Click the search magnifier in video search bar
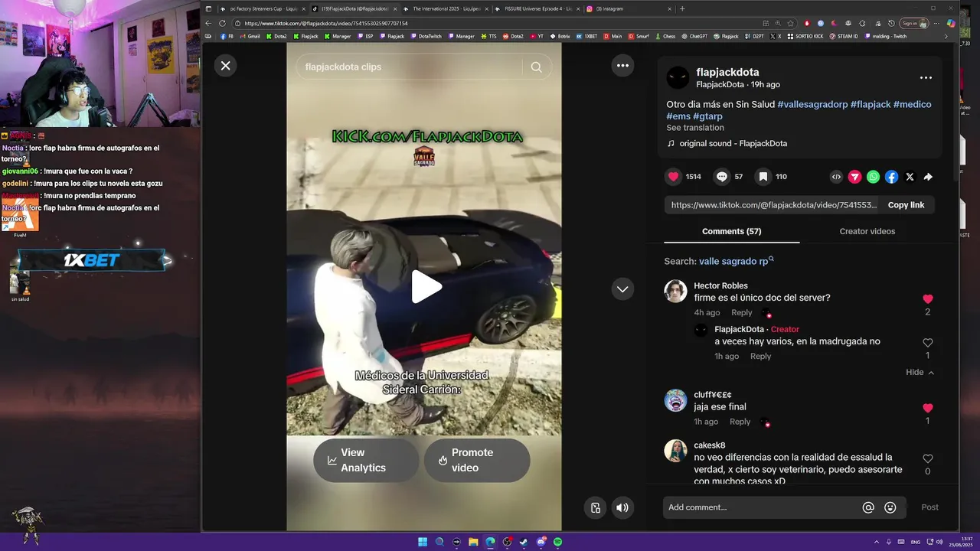The image size is (980, 551). [x=536, y=67]
